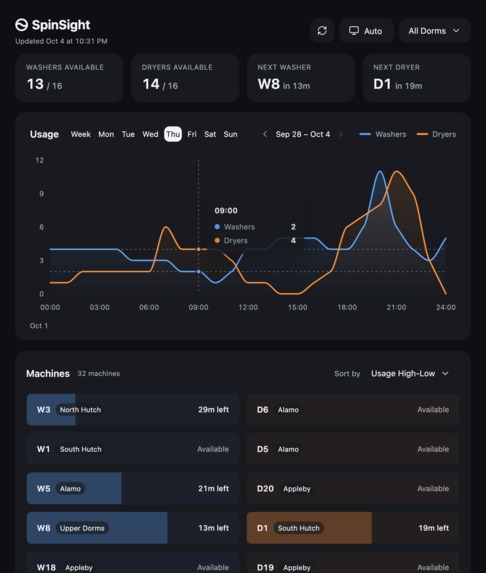Select machine W18 Appleby row
486x573 pixels.
coord(133,563)
